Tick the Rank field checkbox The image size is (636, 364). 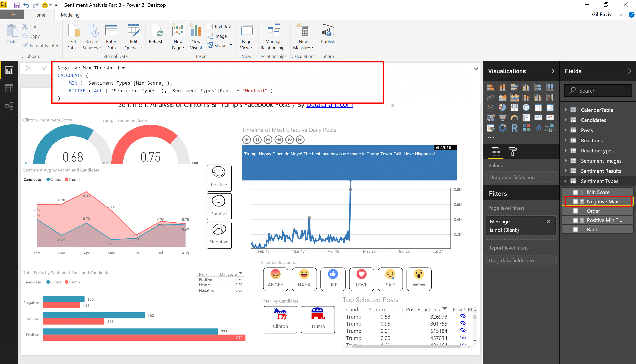576,230
